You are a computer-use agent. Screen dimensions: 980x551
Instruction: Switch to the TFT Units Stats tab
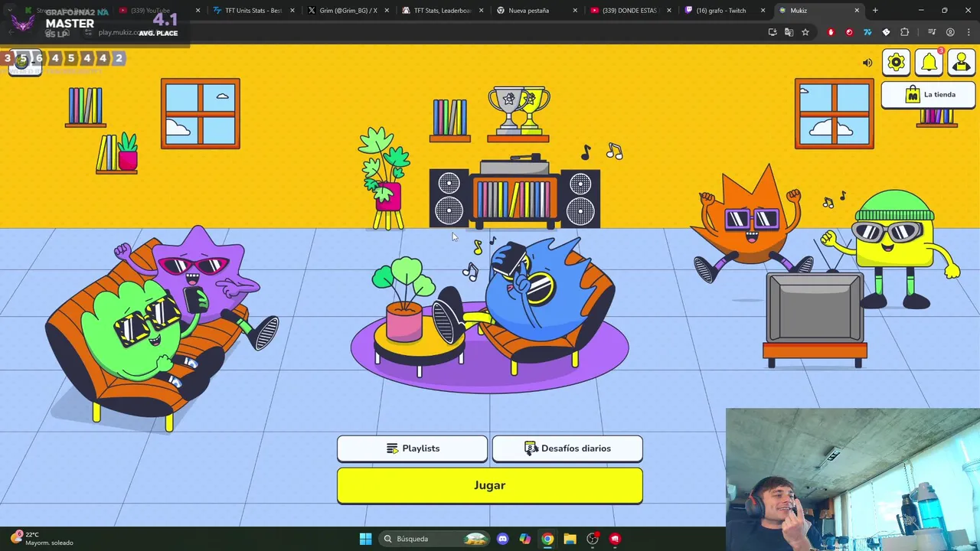pos(253,11)
